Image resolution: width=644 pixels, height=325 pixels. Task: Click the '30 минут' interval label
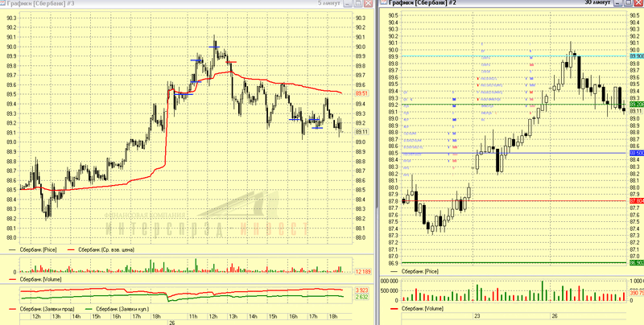[x=598, y=2]
